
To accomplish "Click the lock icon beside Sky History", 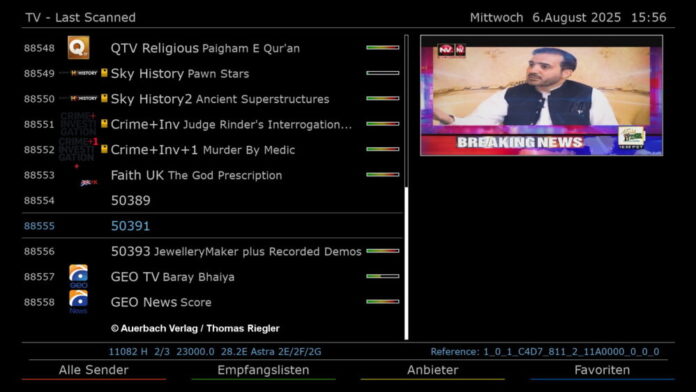I will coord(104,73).
